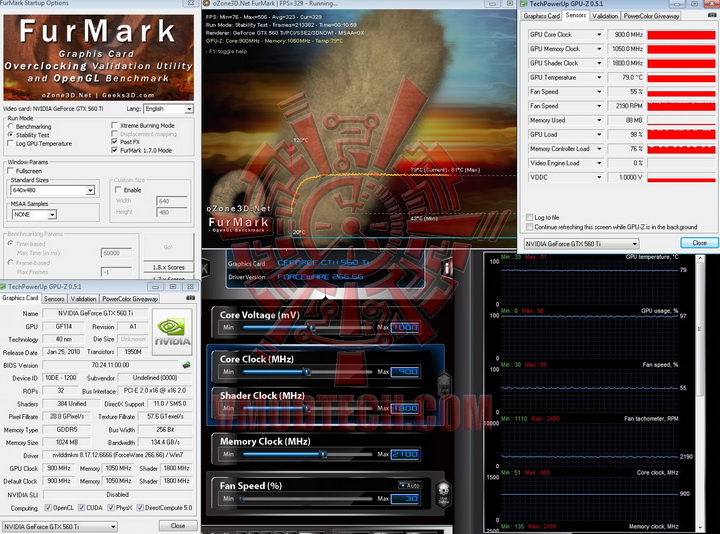The image size is (720, 534).
Task: Expand GPU Core Clock sensor dropdown
Action: [599, 34]
